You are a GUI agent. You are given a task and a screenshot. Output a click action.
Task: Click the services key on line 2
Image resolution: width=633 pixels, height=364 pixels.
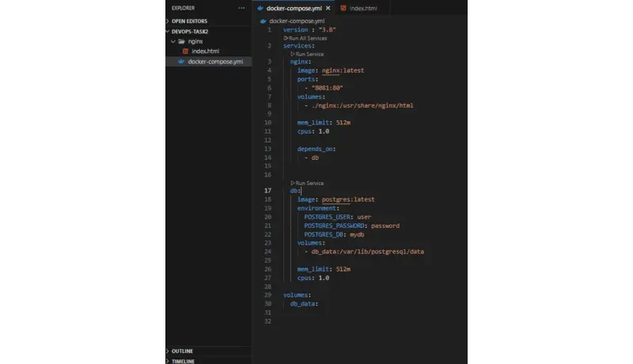(x=298, y=46)
